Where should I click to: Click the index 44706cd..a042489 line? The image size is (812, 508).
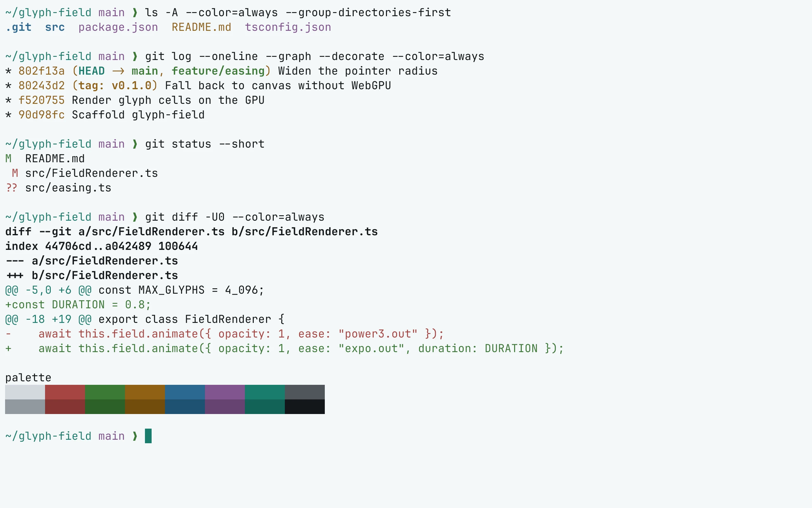click(102, 246)
